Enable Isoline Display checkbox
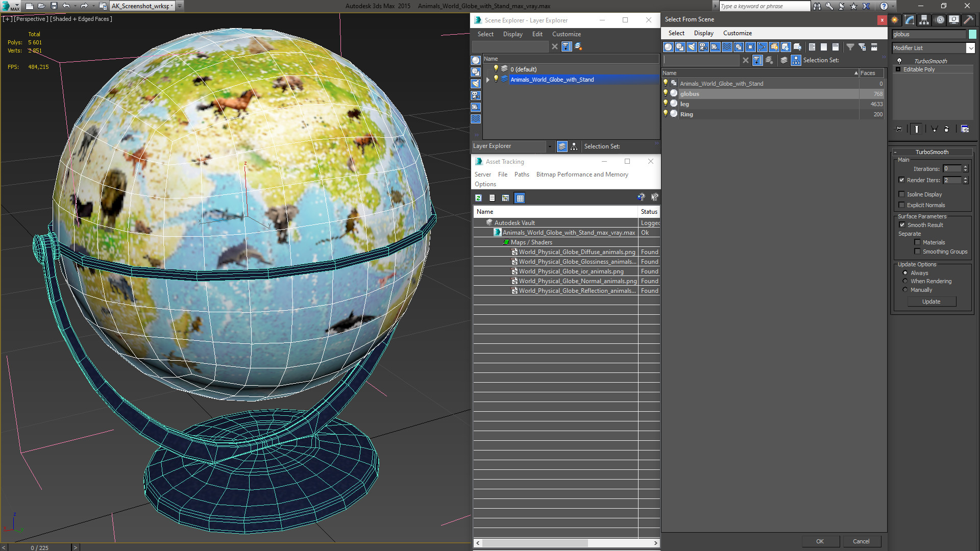 click(901, 194)
